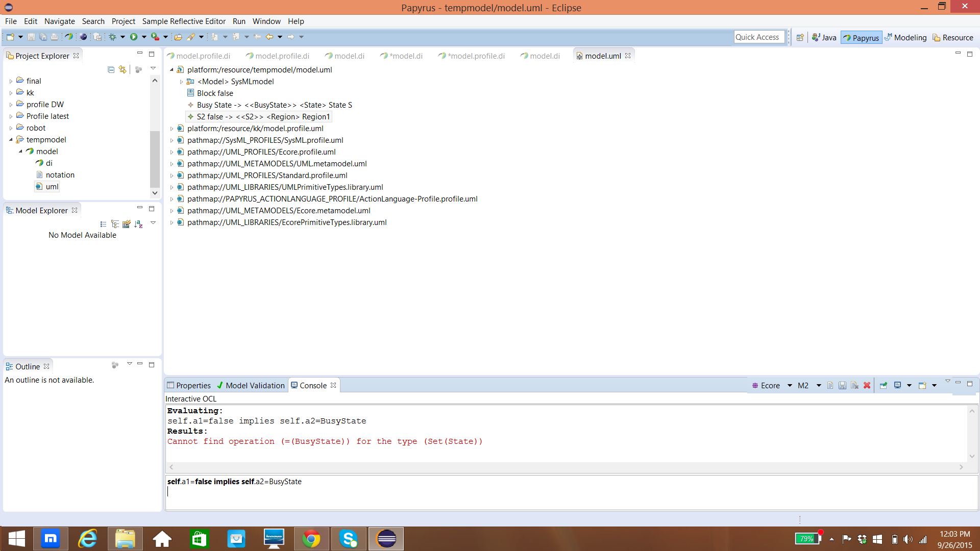Open the Run dropdown arrow next to green play

pos(144,37)
